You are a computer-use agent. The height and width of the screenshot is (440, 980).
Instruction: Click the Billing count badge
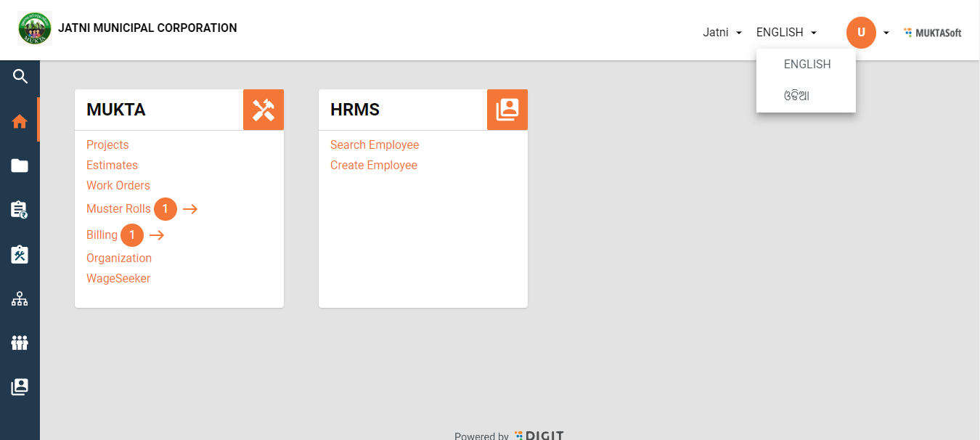pyautogui.click(x=132, y=235)
